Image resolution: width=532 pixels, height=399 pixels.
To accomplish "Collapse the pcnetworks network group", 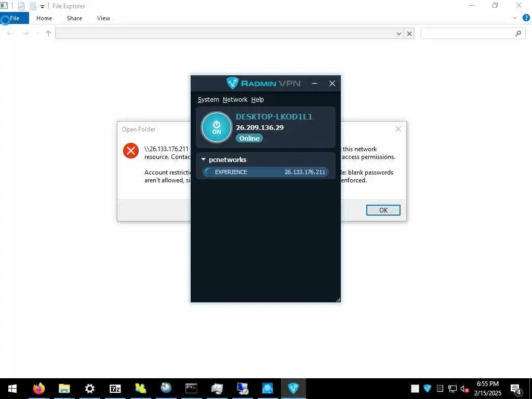I will [x=203, y=159].
